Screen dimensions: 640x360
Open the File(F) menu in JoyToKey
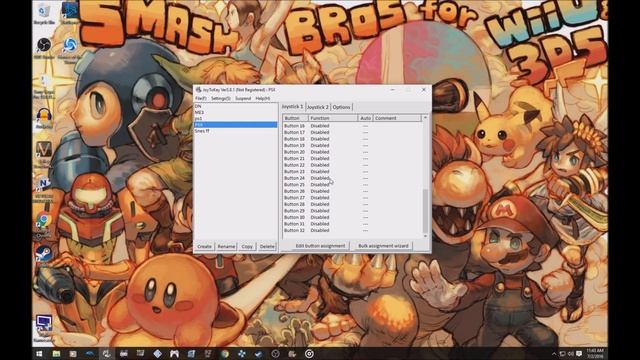pos(200,98)
